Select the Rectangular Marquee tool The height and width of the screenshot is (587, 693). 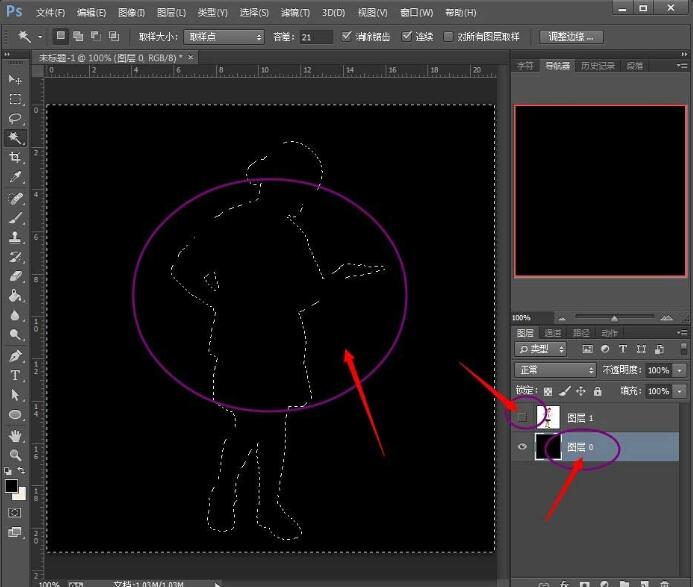tap(15, 99)
